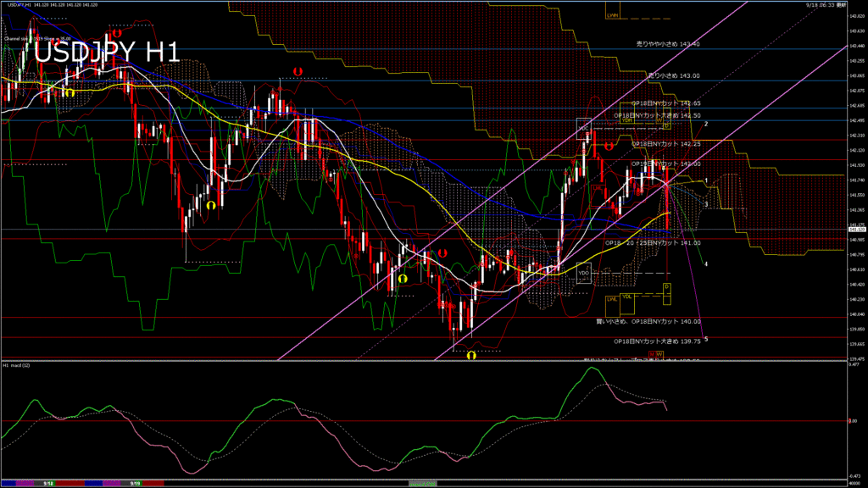Click the 142.310 price axis value

(856, 135)
